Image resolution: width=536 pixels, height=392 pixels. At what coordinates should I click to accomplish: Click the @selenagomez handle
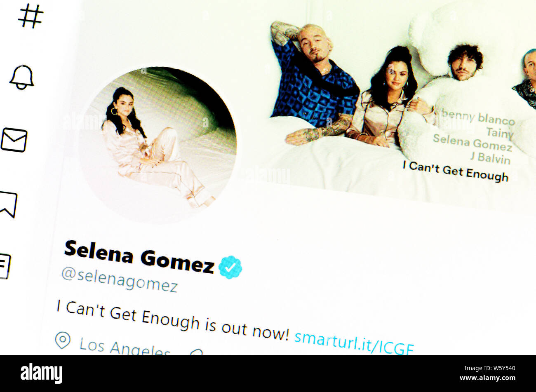click(120, 279)
